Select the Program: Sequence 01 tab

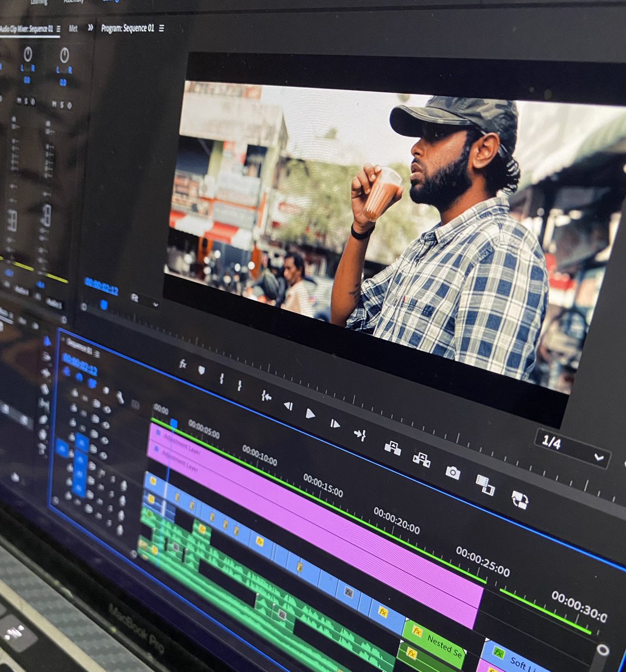(127, 28)
